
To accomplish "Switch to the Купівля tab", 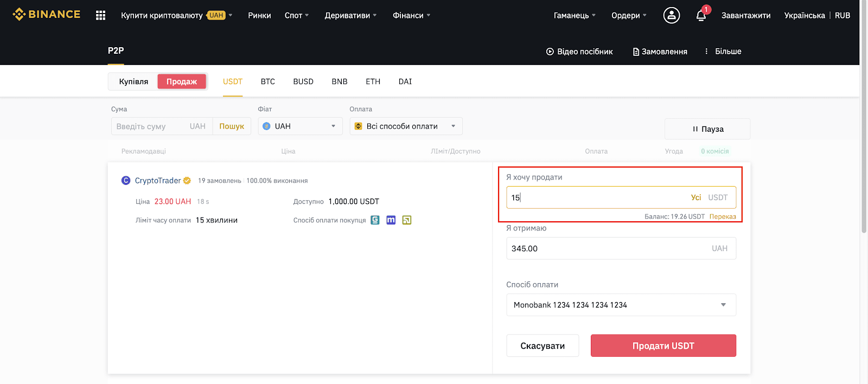I will click(133, 81).
